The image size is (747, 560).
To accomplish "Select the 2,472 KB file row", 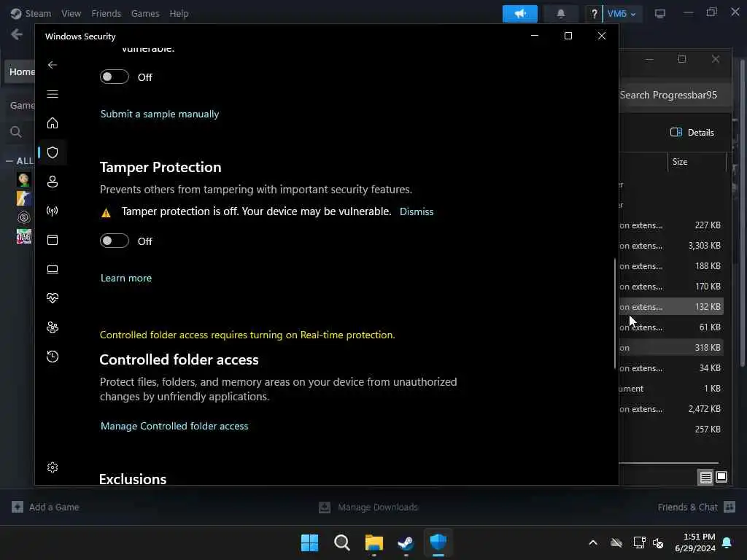I will pos(671,409).
